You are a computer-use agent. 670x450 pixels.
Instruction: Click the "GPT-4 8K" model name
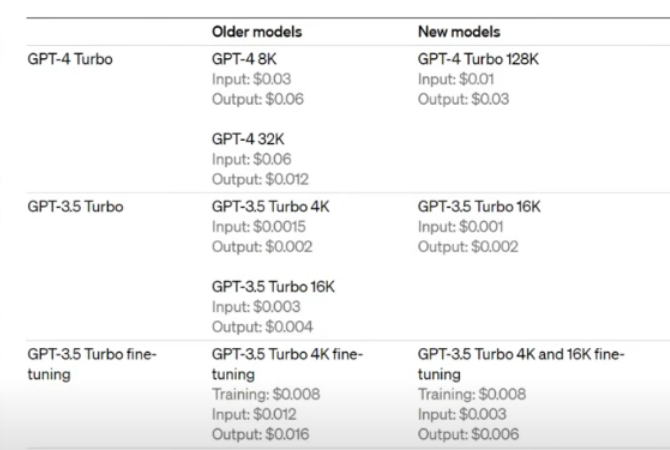tap(242, 59)
